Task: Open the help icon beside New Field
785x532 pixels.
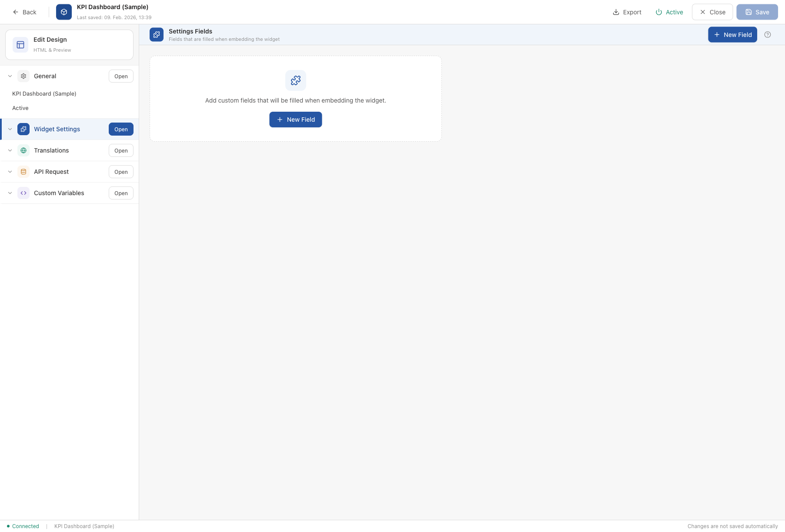Action: (x=768, y=34)
